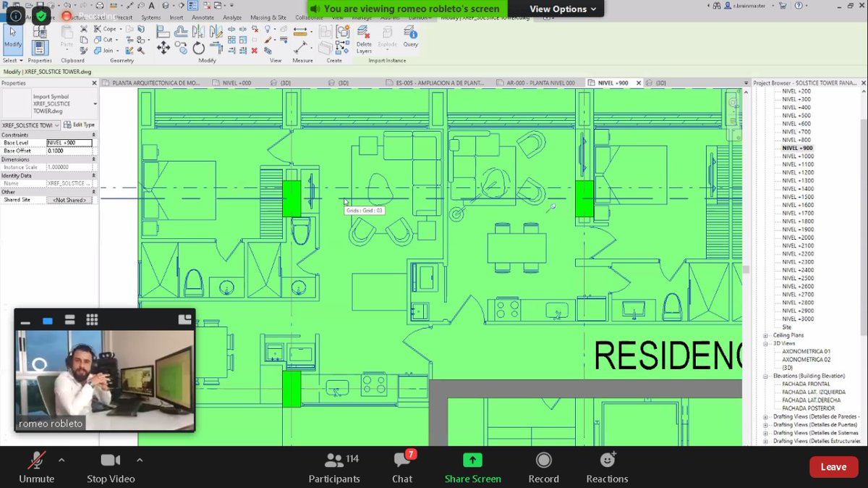Collapse the Constraints properties group
Screen dimensions: 868x488
click(95, 135)
